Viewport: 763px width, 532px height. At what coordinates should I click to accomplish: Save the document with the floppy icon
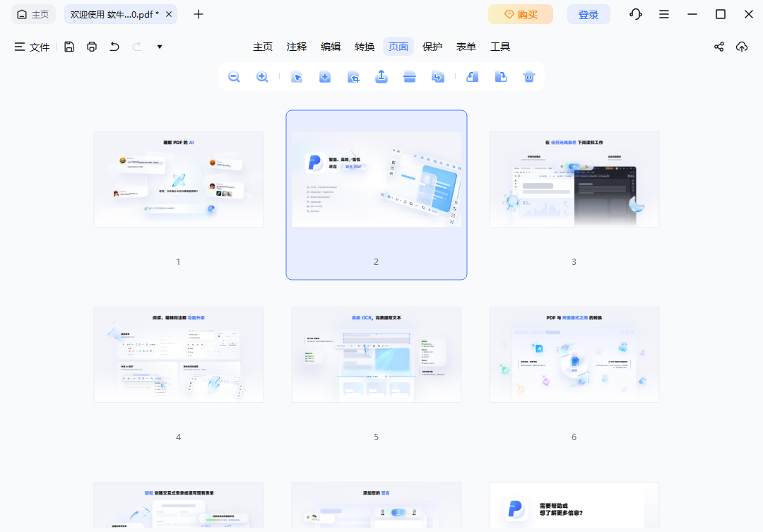69,47
